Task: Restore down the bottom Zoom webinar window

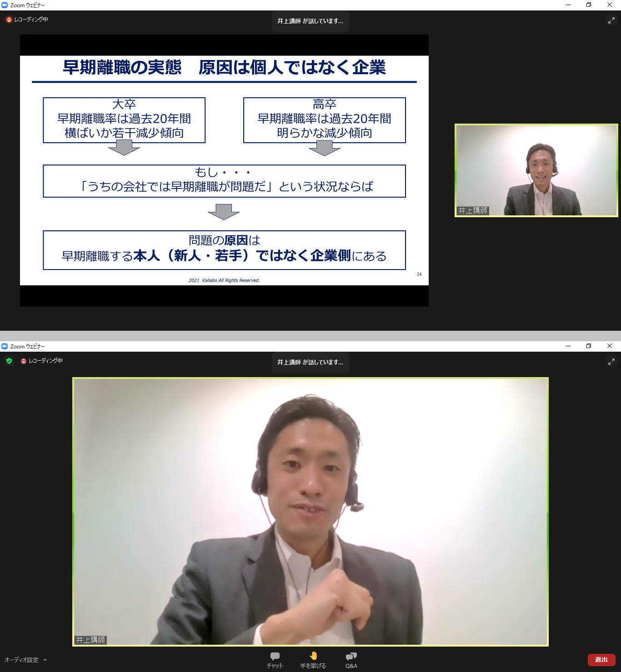Action: point(589,346)
